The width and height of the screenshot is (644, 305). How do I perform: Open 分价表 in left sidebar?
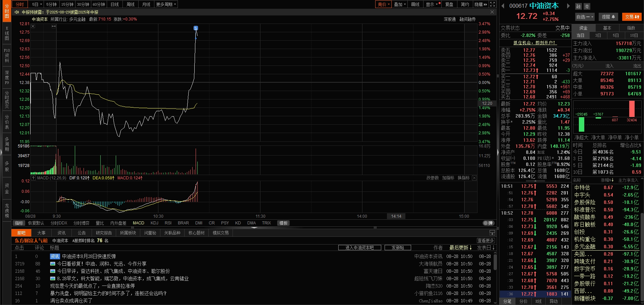click(x=7, y=122)
